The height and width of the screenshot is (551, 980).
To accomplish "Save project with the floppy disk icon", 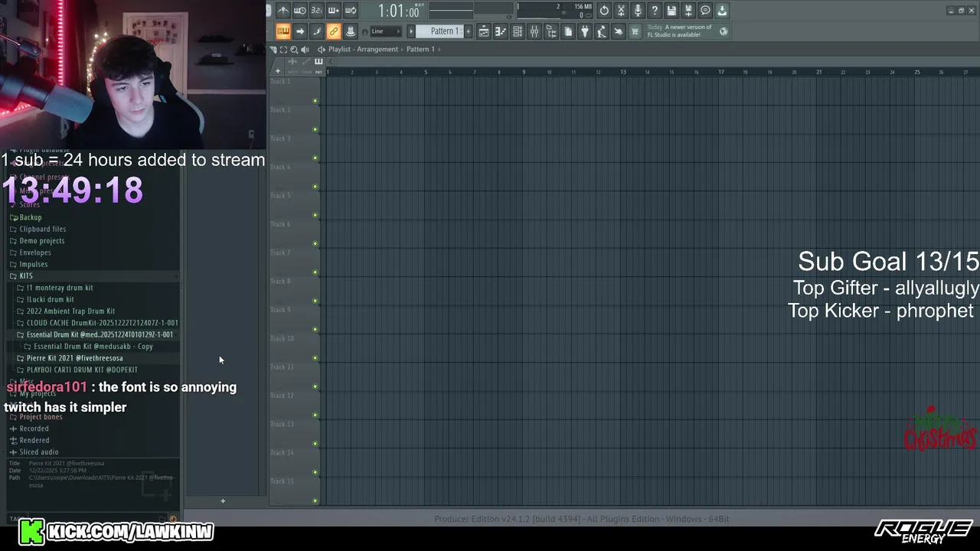I will point(671,11).
